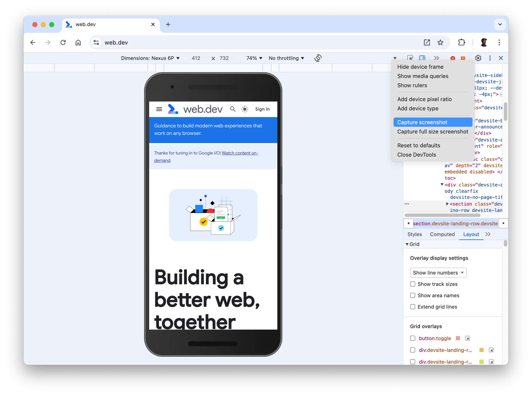Click the Capture full size screenshot option
532x396 pixels.
point(432,131)
